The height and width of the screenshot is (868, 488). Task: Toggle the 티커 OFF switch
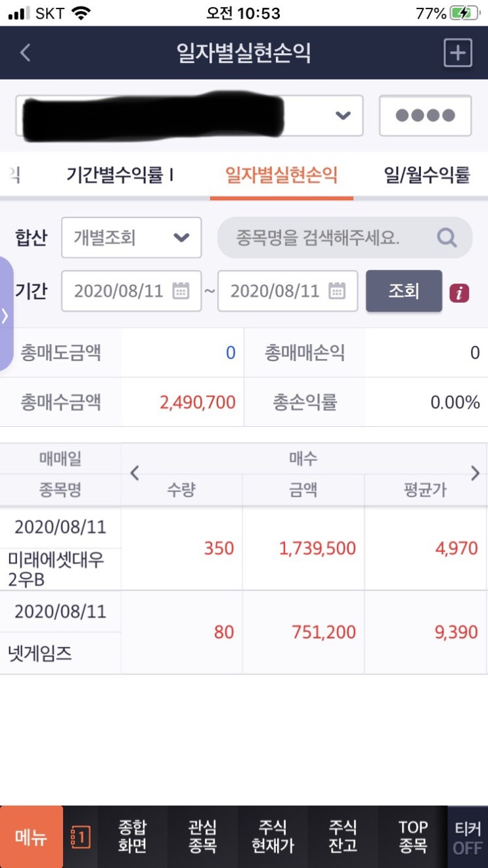click(468, 837)
